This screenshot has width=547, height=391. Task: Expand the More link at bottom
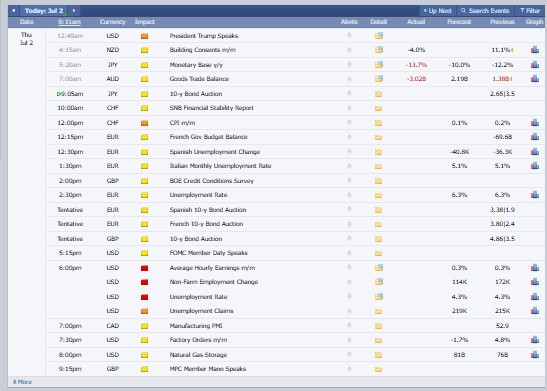click(x=22, y=382)
